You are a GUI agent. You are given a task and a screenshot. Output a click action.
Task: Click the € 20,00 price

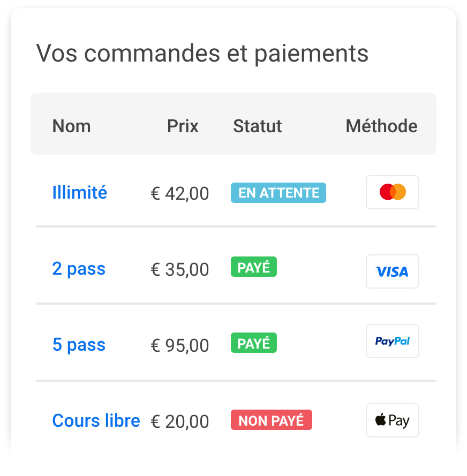point(180,421)
